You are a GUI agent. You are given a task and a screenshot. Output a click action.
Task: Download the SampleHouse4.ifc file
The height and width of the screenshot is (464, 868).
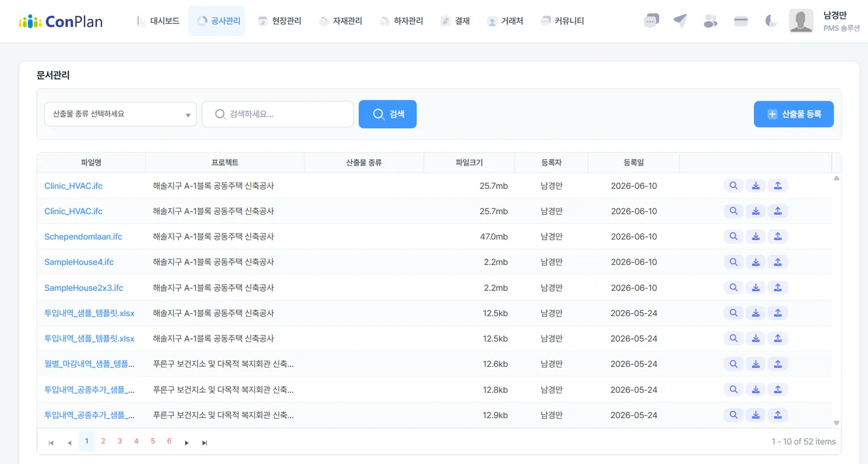pyautogui.click(x=756, y=262)
